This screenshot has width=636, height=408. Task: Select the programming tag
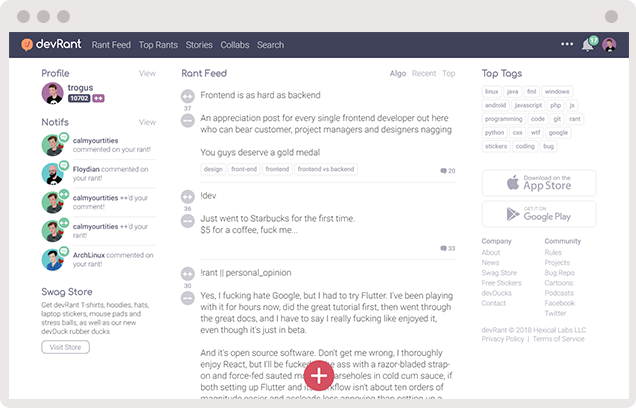click(503, 119)
